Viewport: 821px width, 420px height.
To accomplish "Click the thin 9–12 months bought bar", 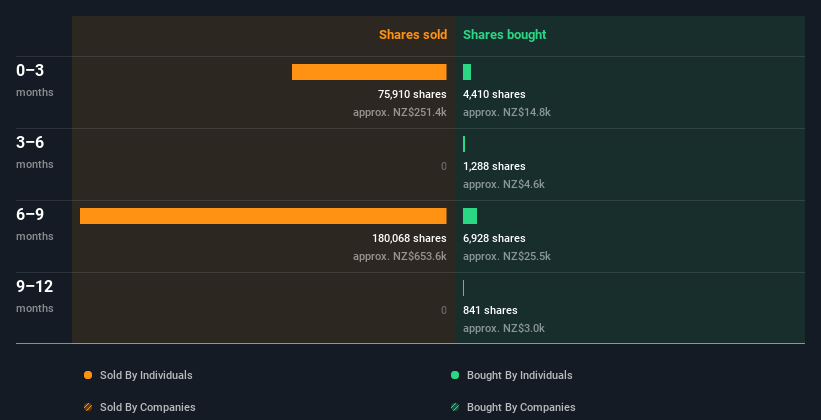I will coord(464,288).
